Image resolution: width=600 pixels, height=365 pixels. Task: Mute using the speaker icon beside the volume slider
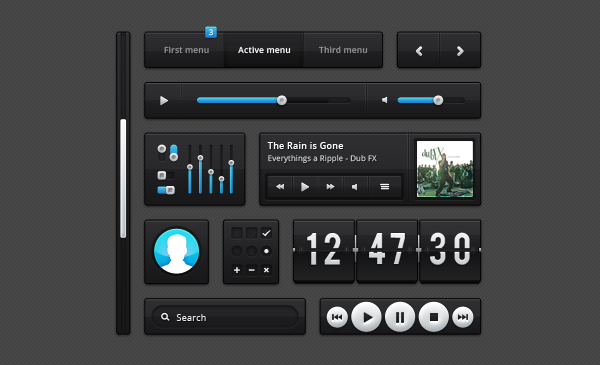tap(385, 100)
